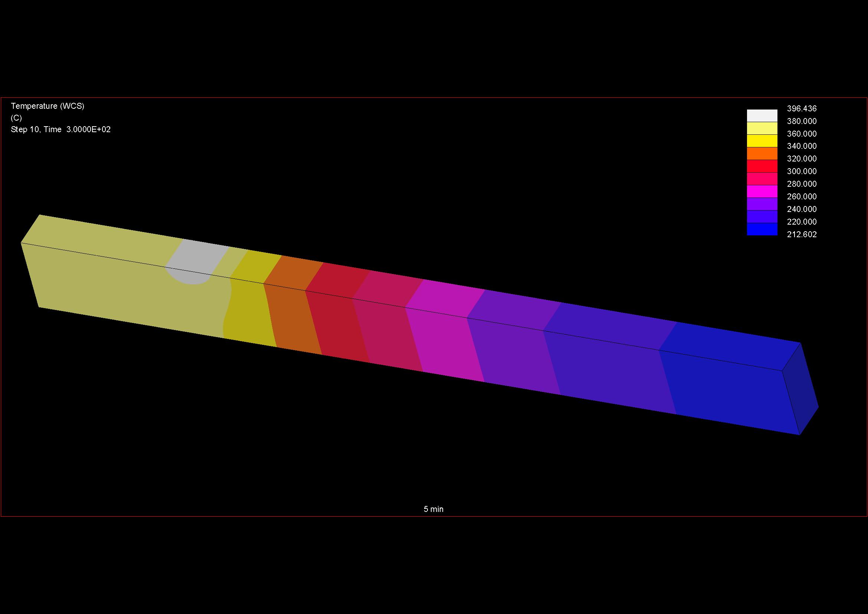The width and height of the screenshot is (868, 614).
Task: Click the pale yellow legend swatch below 380.000
Action: 762,128
